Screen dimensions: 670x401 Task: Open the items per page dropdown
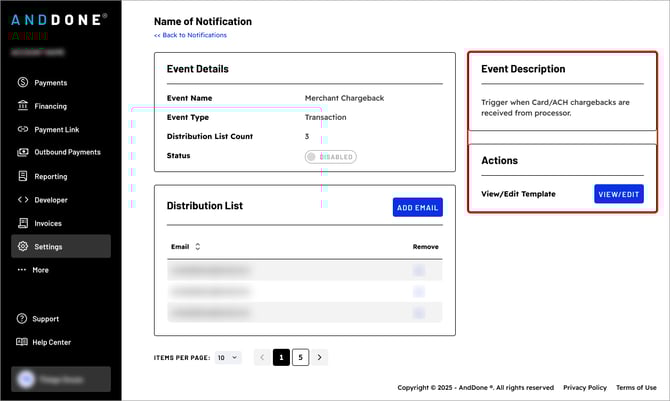coord(228,357)
